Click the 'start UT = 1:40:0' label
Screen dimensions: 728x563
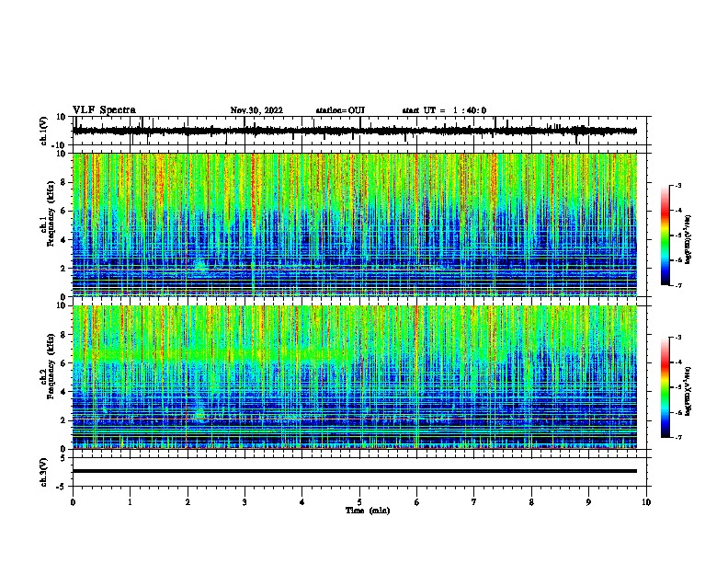point(444,110)
